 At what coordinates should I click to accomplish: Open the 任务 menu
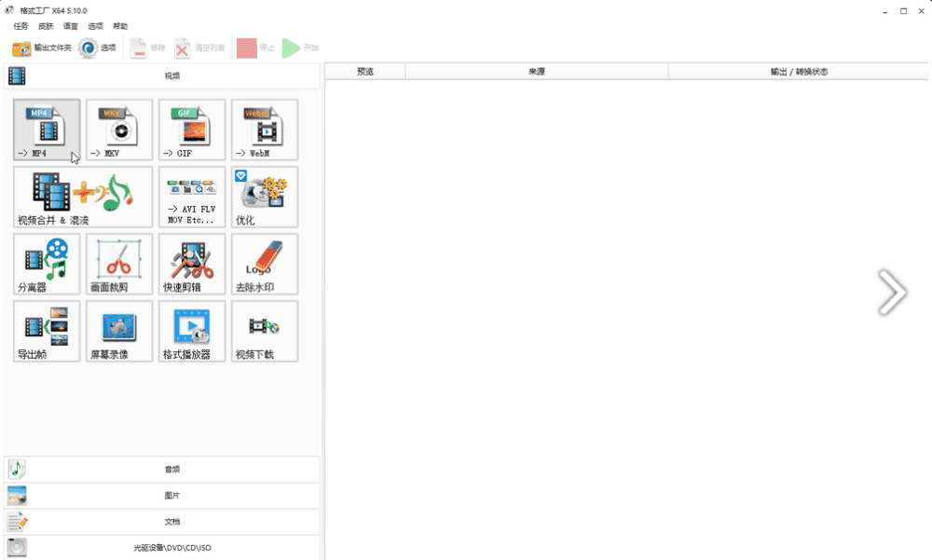coord(21,26)
